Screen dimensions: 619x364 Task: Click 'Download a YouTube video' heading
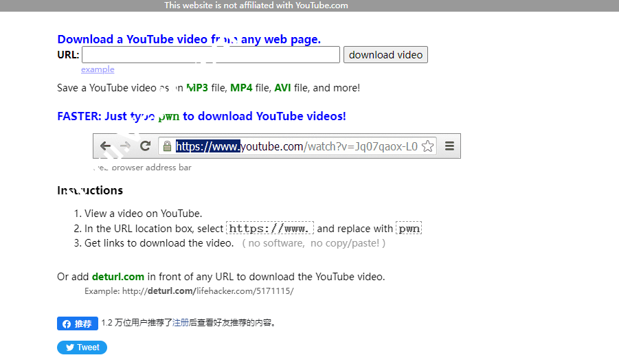point(189,39)
